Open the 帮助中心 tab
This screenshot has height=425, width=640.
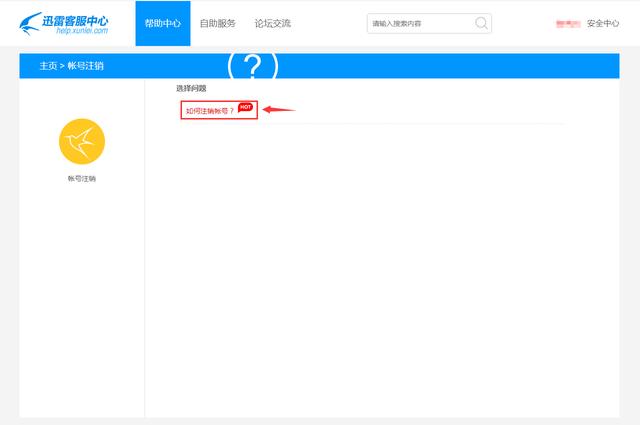(162, 23)
